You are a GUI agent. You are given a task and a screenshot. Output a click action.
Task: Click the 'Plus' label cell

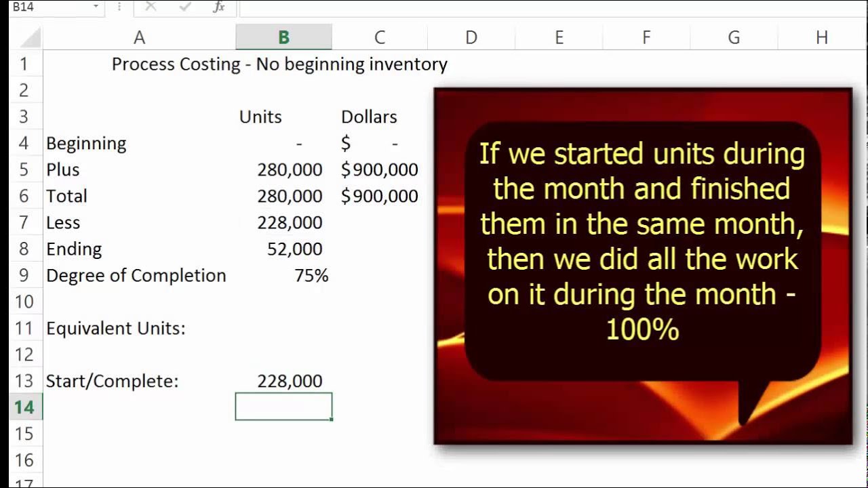(x=139, y=169)
